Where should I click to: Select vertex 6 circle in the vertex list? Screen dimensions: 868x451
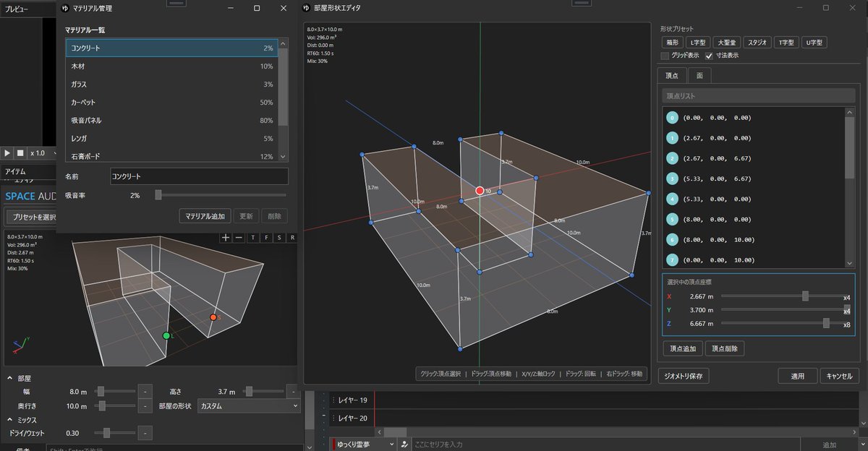coord(672,239)
